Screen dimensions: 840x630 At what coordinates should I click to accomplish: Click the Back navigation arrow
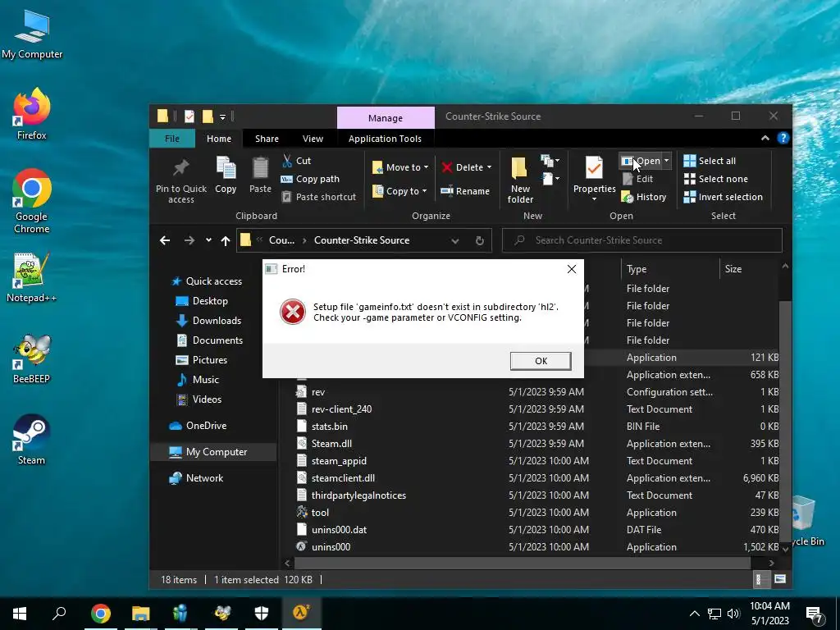tap(165, 240)
